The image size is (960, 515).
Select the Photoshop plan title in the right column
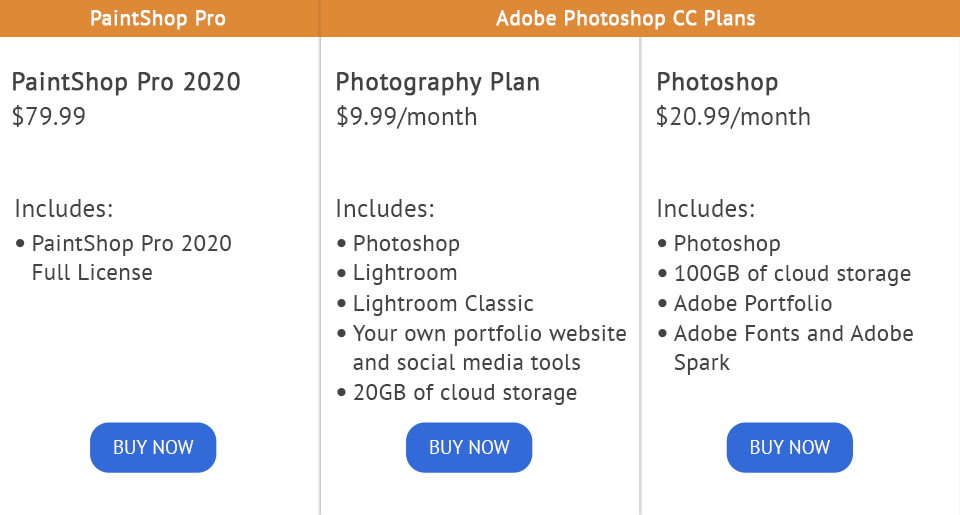point(717,82)
